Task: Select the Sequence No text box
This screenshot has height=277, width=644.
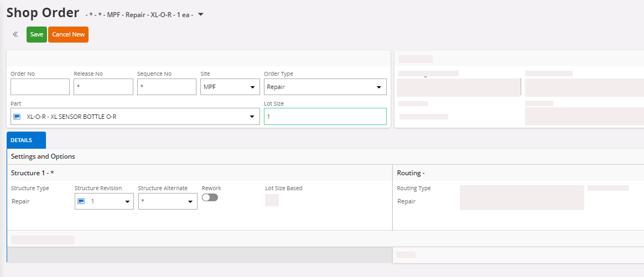Action: (x=167, y=87)
